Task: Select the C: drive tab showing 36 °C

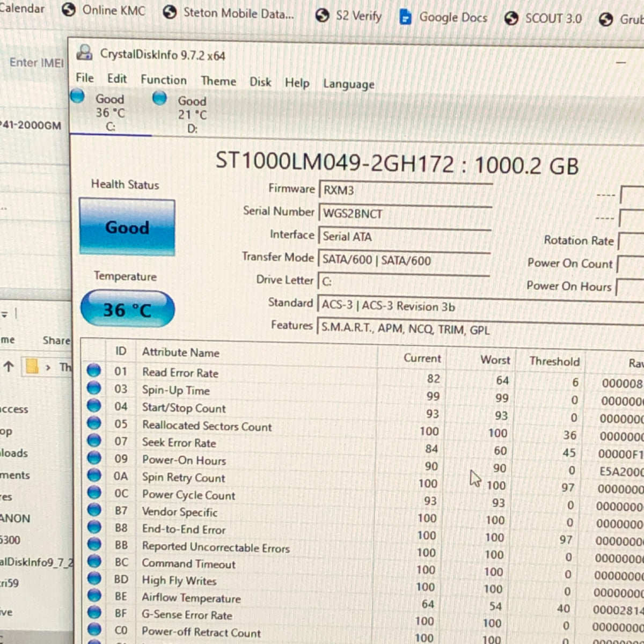Action: click(110, 113)
